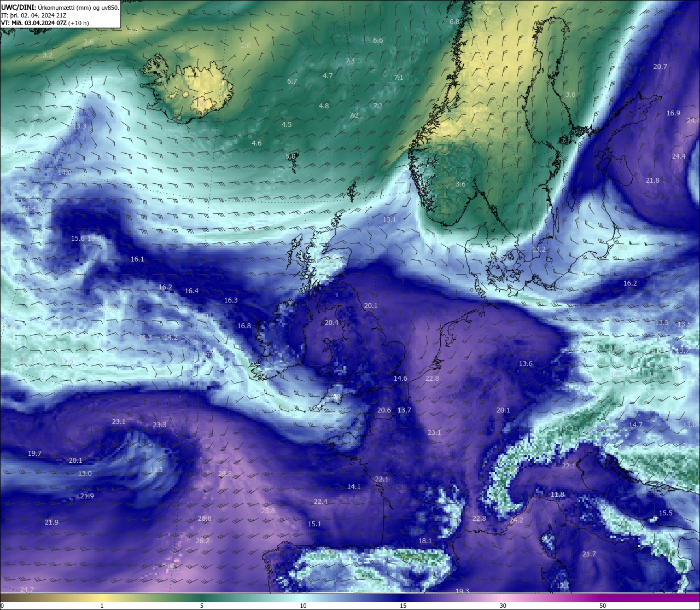Click the map value '24.2'
The image size is (700, 610).
516,520
